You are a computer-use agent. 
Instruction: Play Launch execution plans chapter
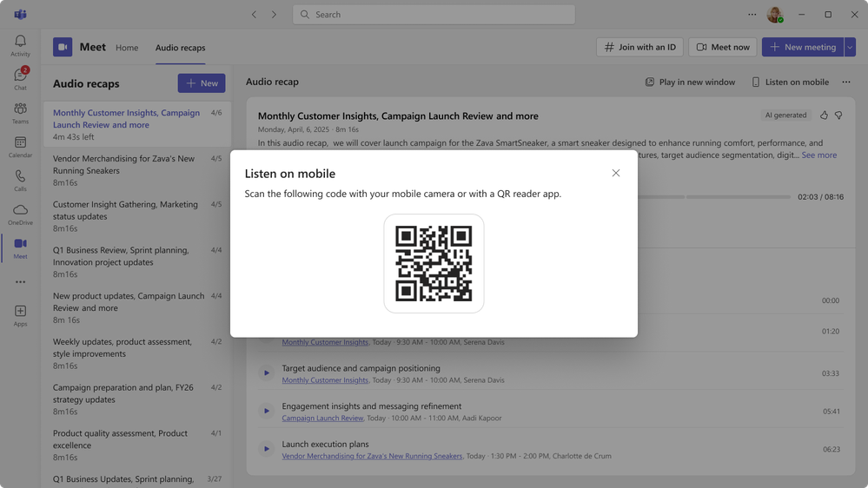266,449
